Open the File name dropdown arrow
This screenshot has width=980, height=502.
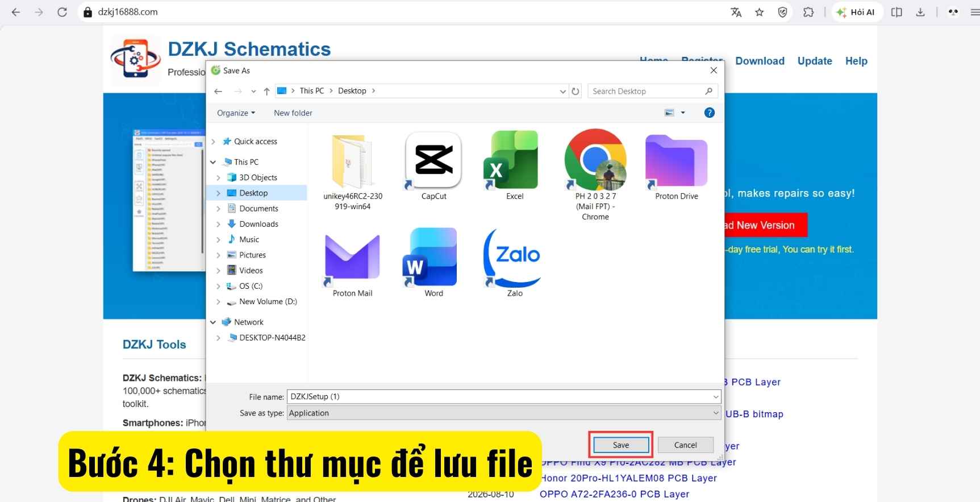pyautogui.click(x=716, y=397)
